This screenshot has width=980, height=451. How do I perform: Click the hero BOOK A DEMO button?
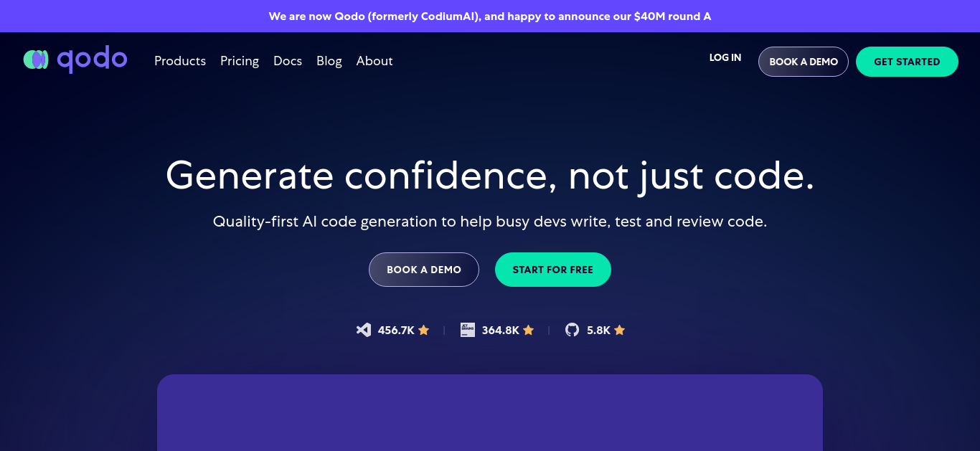click(424, 270)
